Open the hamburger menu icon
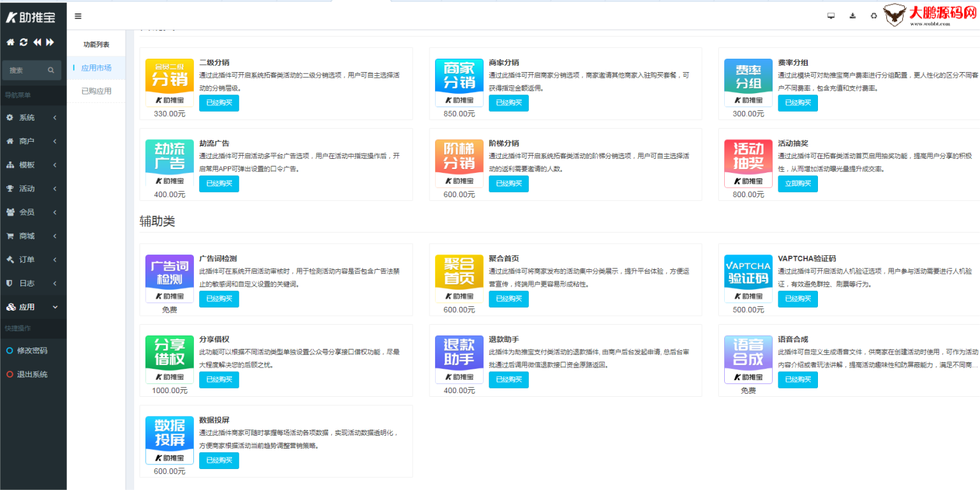The image size is (980, 490). (x=77, y=16)
